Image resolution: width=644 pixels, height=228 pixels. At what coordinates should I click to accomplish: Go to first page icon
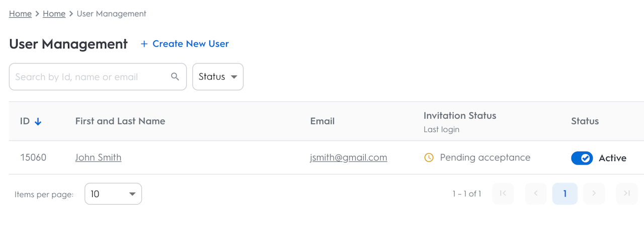point(503,193)
